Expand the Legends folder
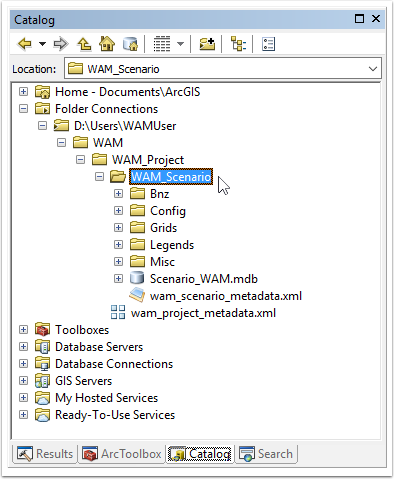Screen dimensions: 394x479 click(118, 245)
